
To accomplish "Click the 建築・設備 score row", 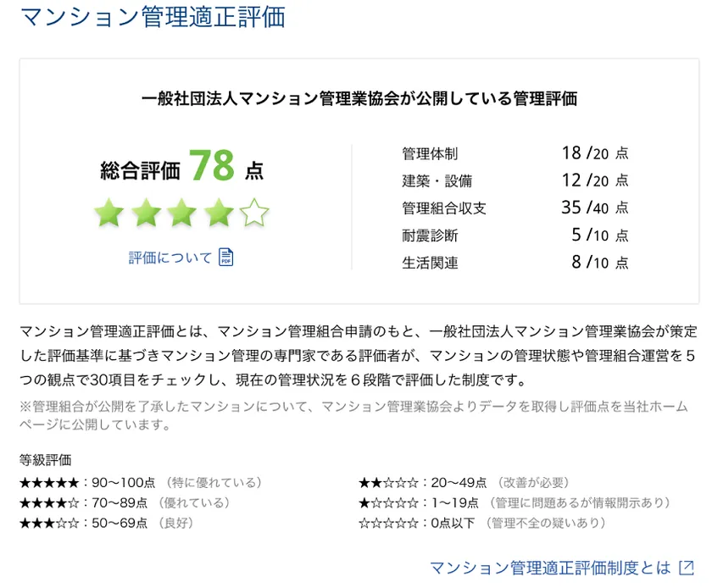I will point(515,180).
